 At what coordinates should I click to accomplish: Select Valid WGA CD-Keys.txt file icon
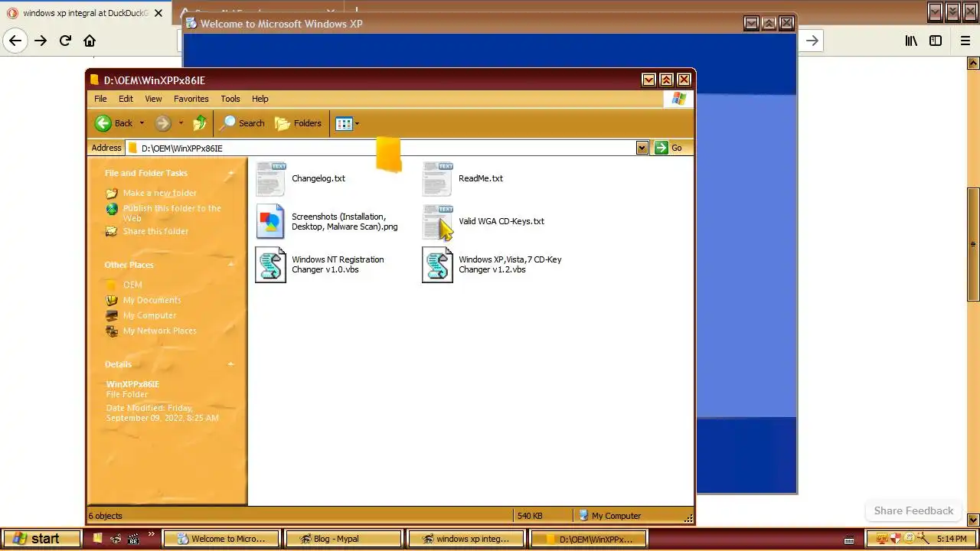pos(437,222)
